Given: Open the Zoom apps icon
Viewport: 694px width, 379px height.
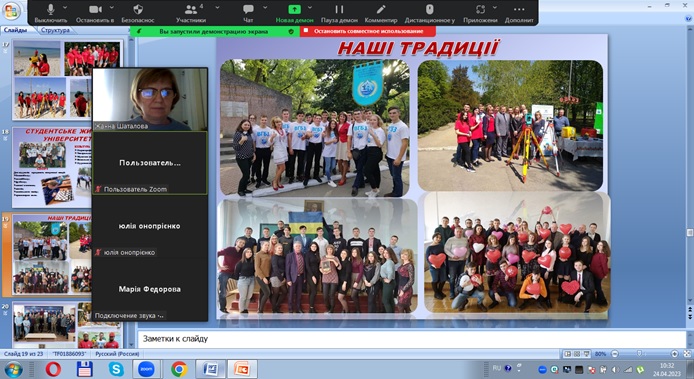Looking at the screenshot, I should pyautogui.click(x=480, y=9).
